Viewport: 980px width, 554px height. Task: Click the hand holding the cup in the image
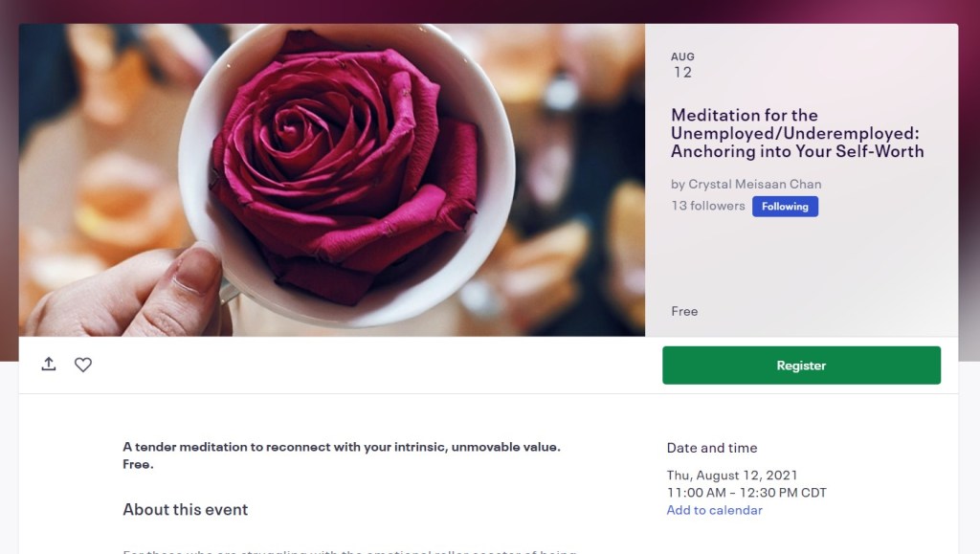(144, 297)
